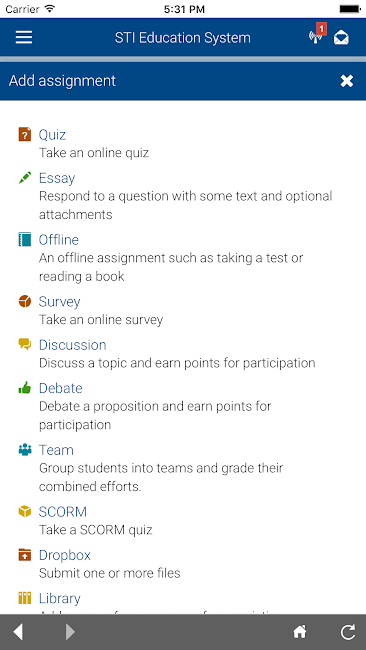Click the Quiz question-mark icon
The width and height of the screenshot is (366, 650).
(x=25, y=135)
